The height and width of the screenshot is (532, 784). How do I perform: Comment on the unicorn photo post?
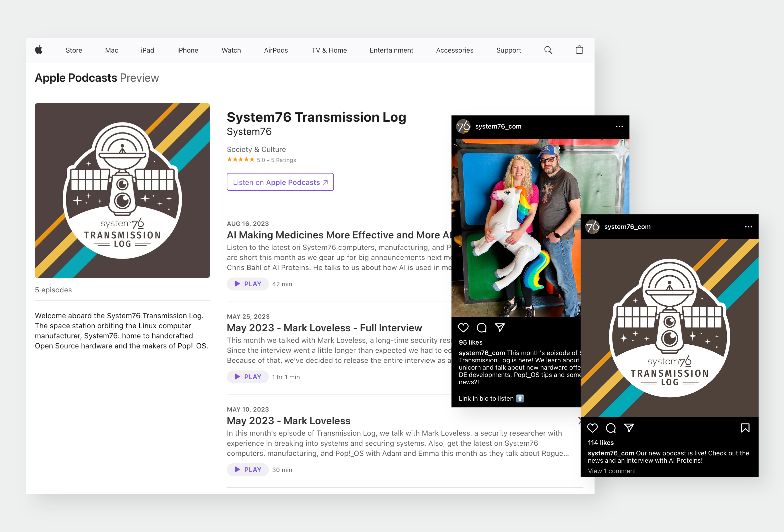click(481, 328)
